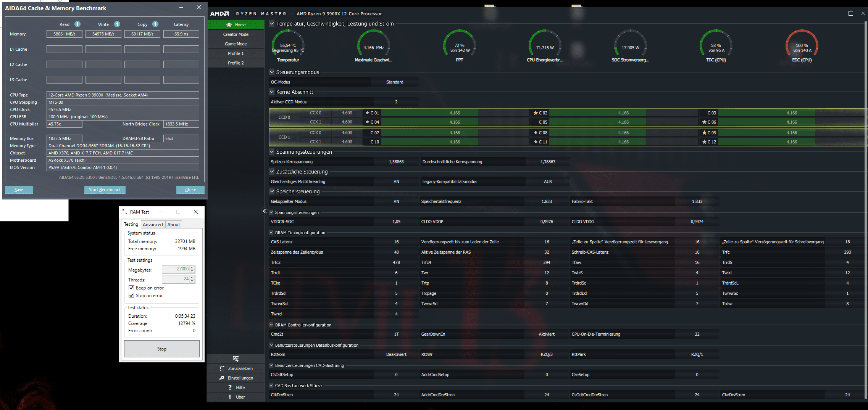Click the star marker on core C 02

point(536,113)
